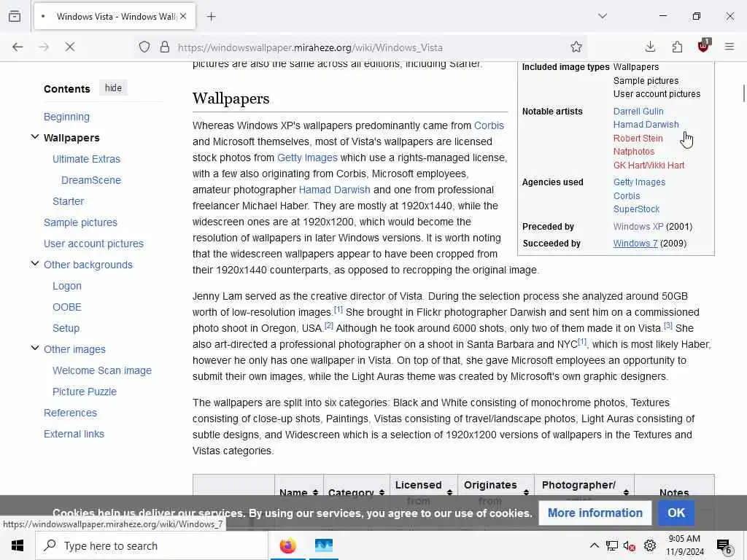
Task: View site security padlock info
Action: tap(164, 47)
